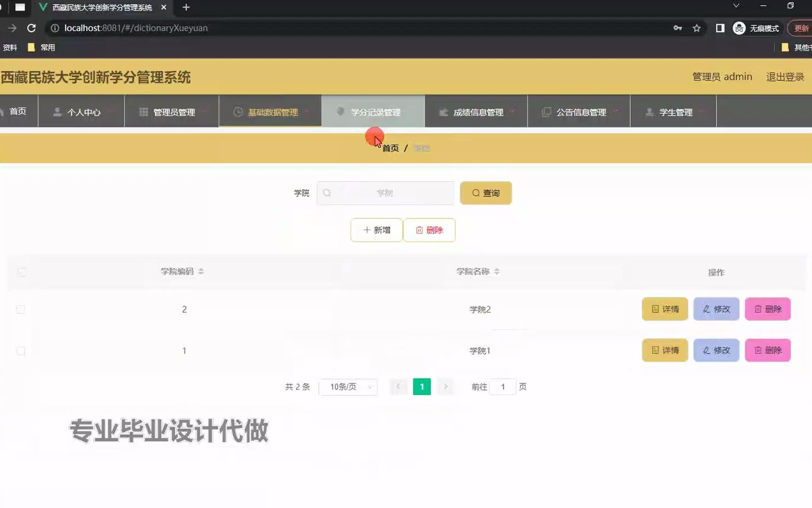Check the row checkbox for 学院1
The width and height of the screenshot is (812, 508).
[21, 351]
